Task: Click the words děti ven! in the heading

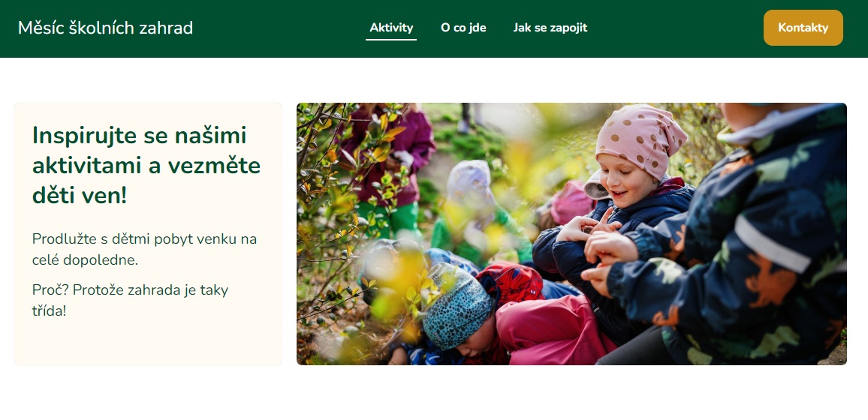Action: point(79,195)
